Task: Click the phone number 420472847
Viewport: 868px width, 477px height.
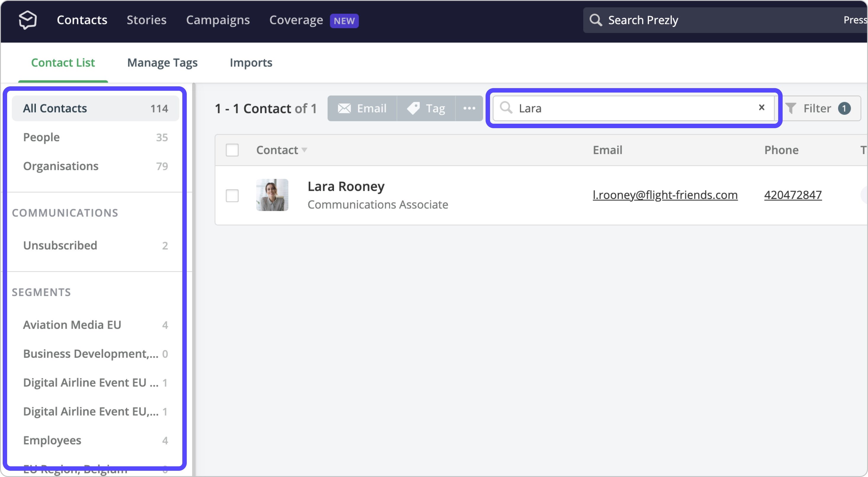Action: [793, 195]
